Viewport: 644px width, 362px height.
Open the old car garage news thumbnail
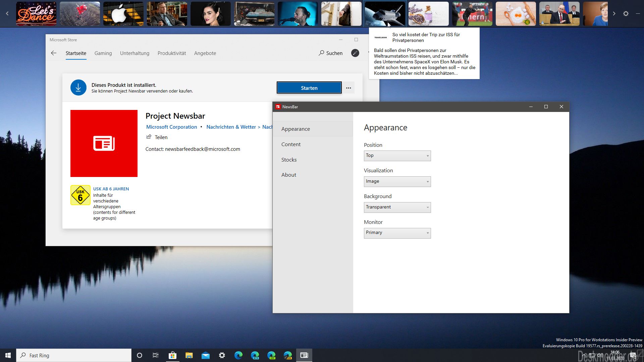[254, 14]
